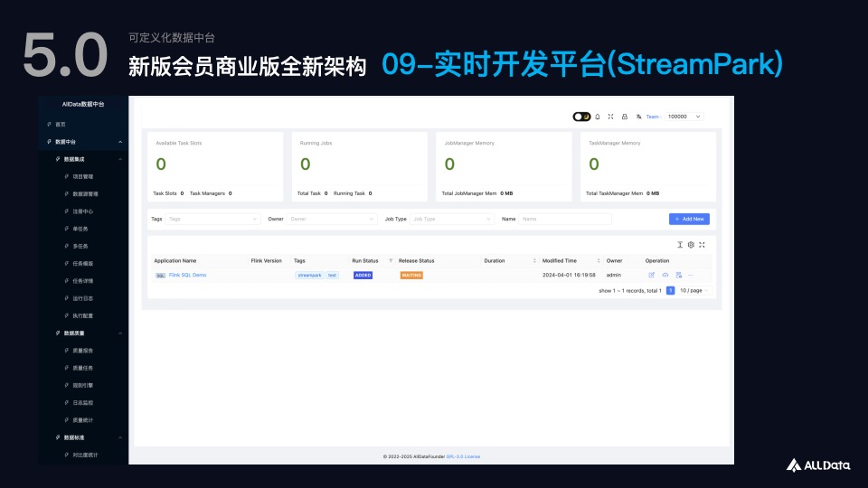Click the JobManager Memory card

click(x=504, y=166)
